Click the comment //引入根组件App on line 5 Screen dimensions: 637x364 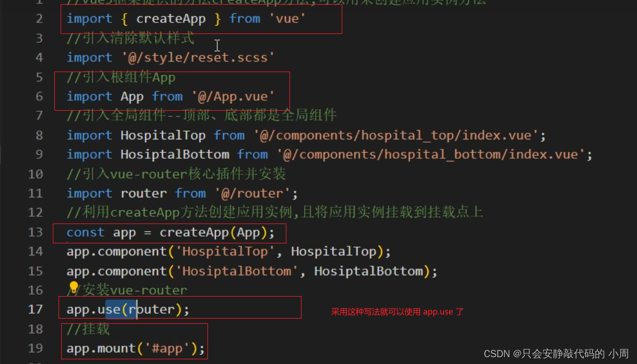click(121, 77)
